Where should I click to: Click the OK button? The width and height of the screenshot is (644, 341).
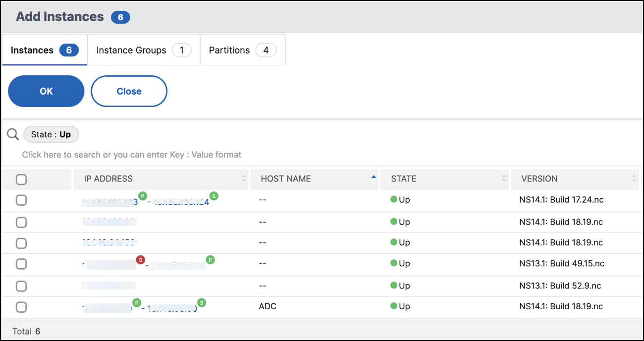pyautogui.click(x=46, y=91)
